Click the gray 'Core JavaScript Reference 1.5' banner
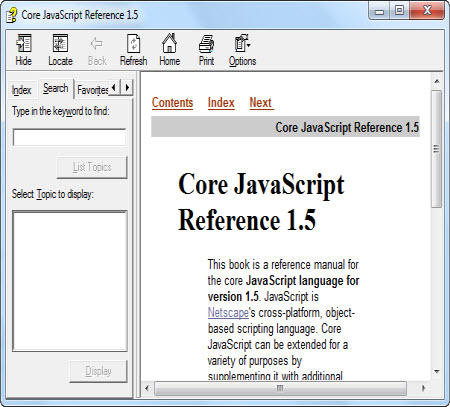The image size is (450, 407). (285, 127)
